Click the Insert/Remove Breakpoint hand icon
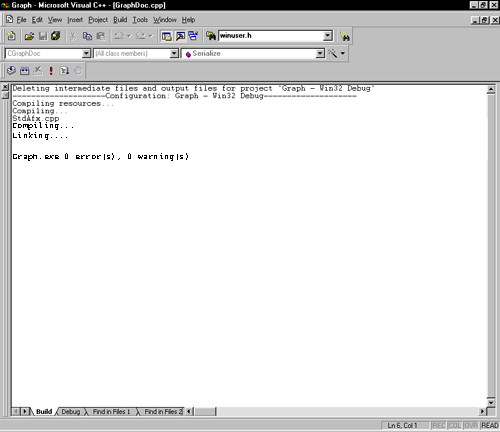The height and width of the screenshot is (432, 500). pos(78,70)
